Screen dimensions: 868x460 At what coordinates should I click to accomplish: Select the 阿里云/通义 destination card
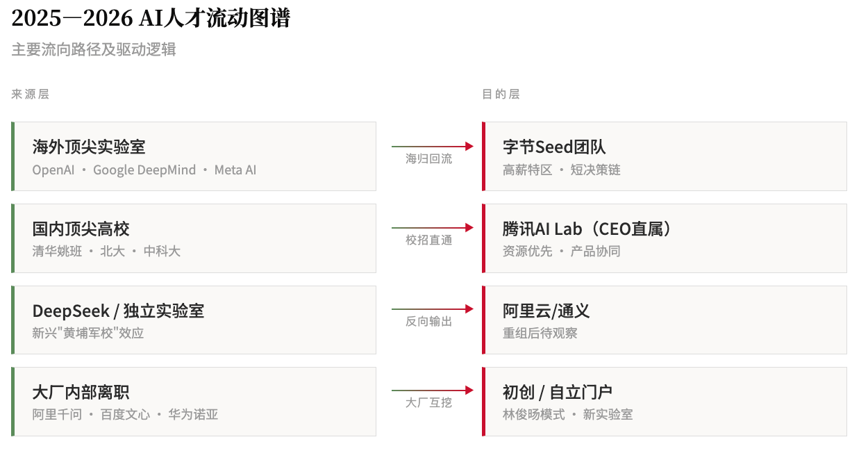coord(665,320)
